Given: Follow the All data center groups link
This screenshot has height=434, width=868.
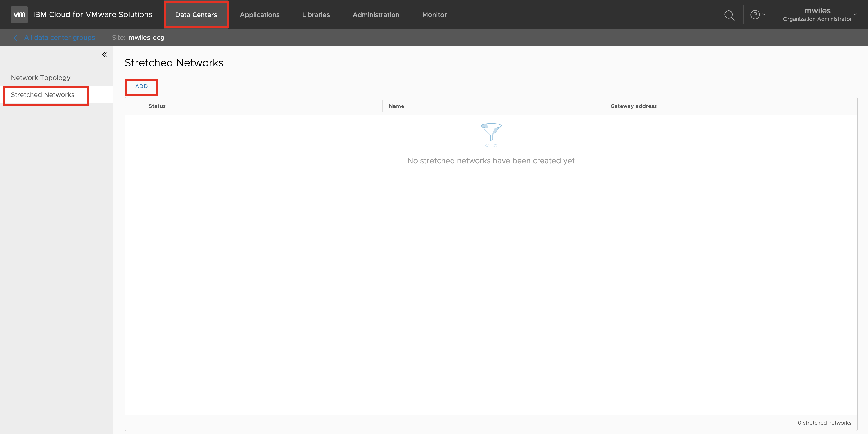Looking at the screenshot, I should tap(59, 38).
